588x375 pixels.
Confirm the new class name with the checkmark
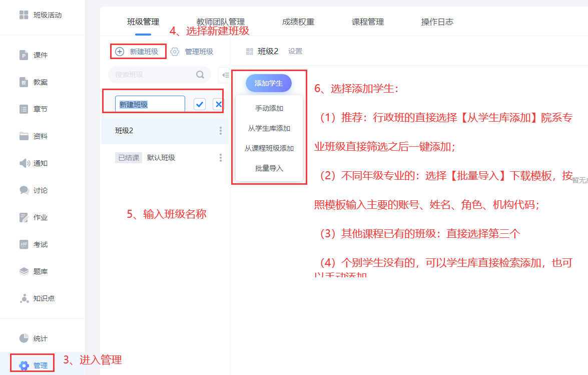(200, 104)
